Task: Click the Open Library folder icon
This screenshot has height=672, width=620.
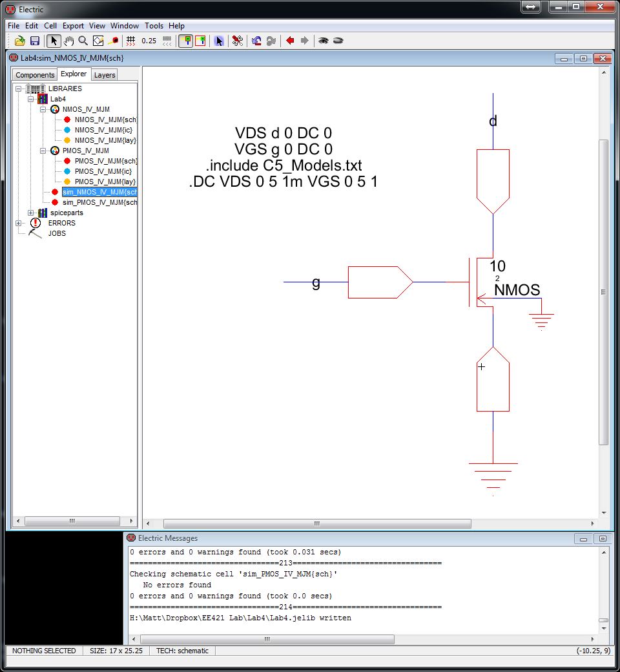Action: tap(20, 41)
